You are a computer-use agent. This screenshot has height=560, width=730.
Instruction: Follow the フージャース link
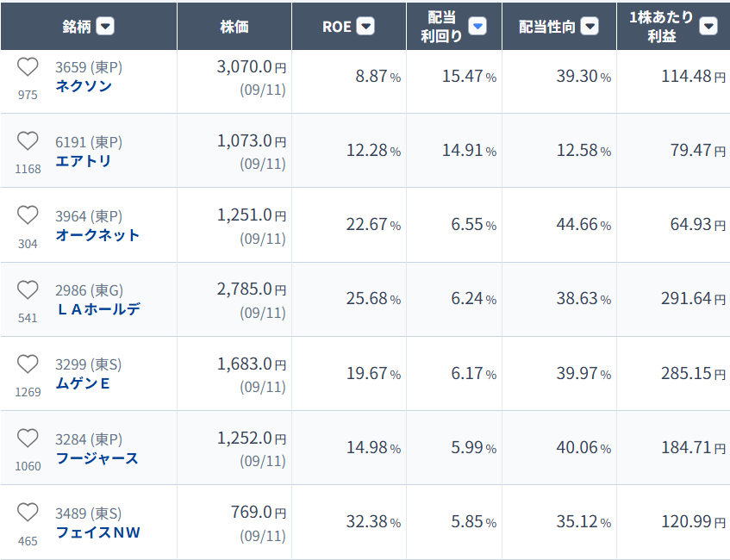pyautogui.click(x=97, y=458)
